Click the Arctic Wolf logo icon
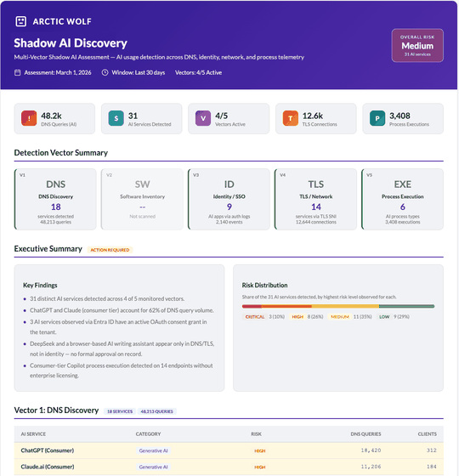The height and width of the screenshot is (476, 459). [x=21, y=21]
